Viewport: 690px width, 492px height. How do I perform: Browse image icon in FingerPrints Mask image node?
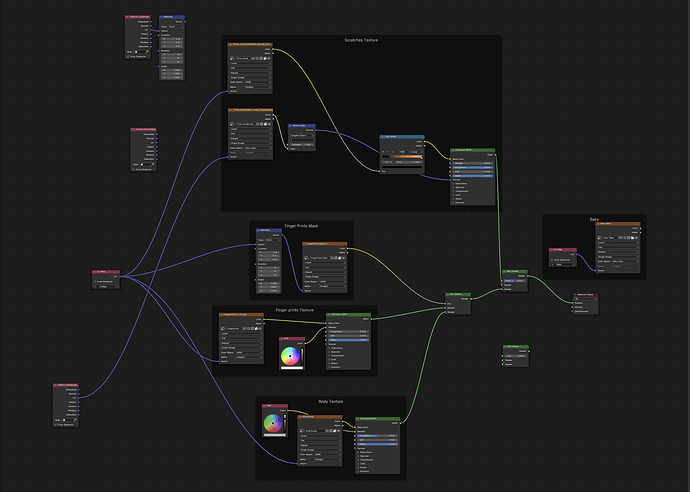(x=307, y=258)
